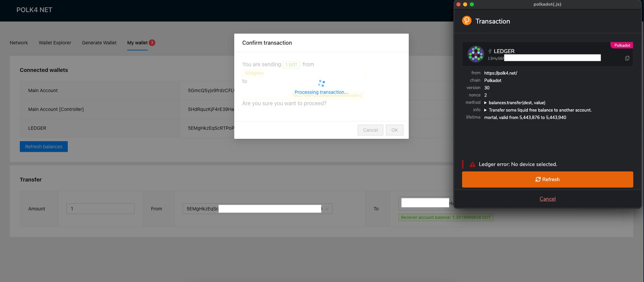Image resolution: width=644 pixels, height=282 pixels.
Task: Click the Confirm transaction dialog title
Action: (267, 43)
